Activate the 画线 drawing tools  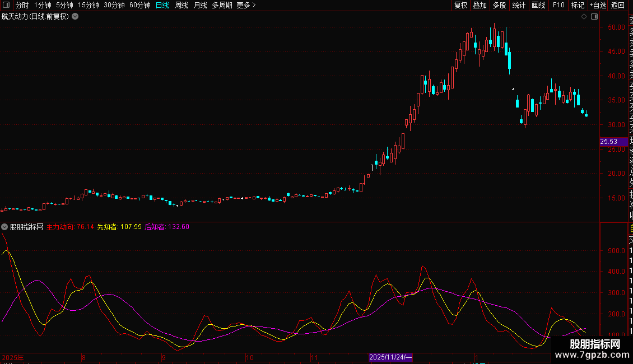538,5
